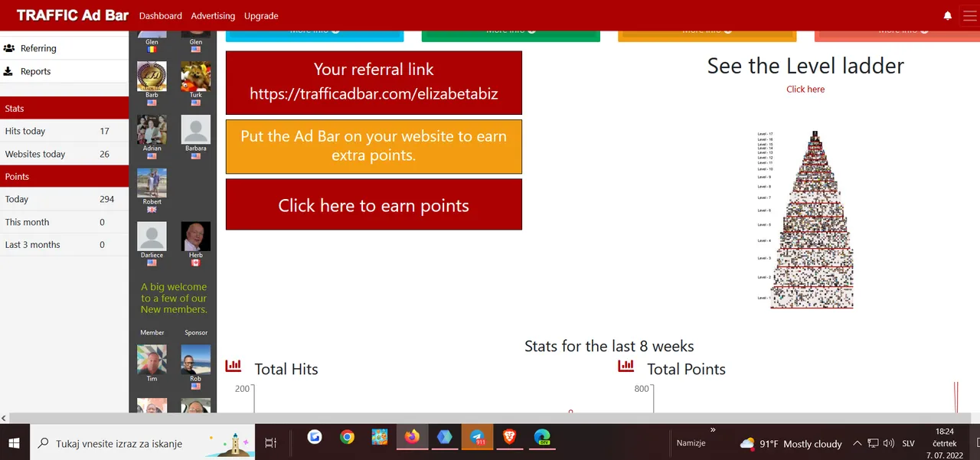Click the Points Today row showing 294

click(x=64, y=199)
